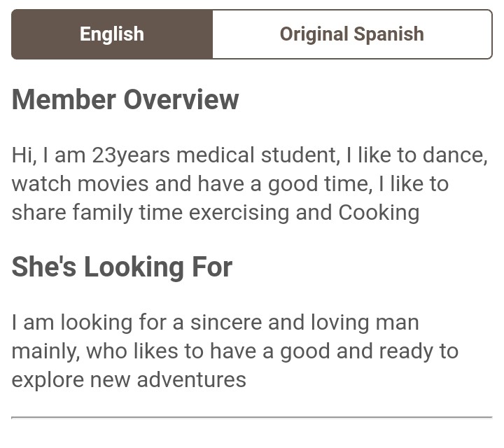Click the phrase "share family time"
Screen dimensions: 504x448
pyautogui.click(x=97, y=213)
